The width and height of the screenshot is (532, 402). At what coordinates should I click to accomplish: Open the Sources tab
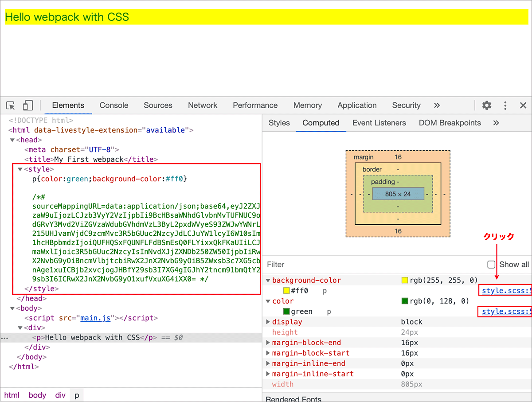[x=158, y=105]
